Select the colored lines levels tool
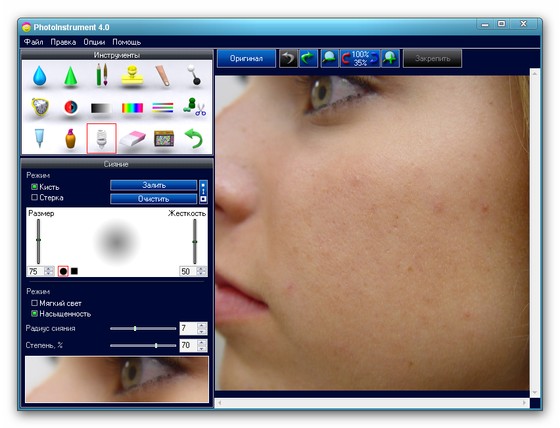The height and width of the screenshot is (428, 560). tap(163, 108)
